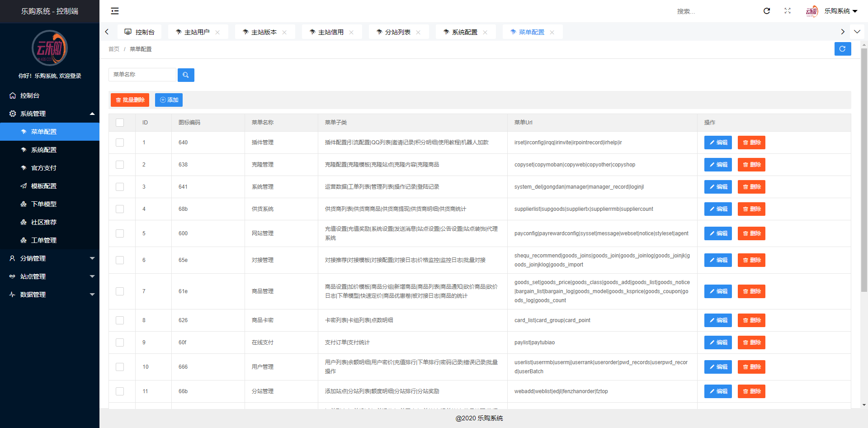Click the fullscreen icon in the header

pyautogui.click(x=788, y=11)
